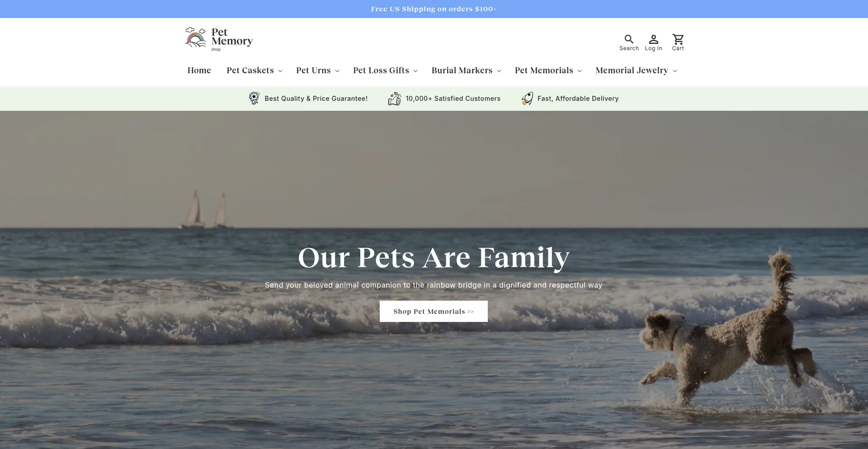Open the Search magnifier icon
This screenshot has width=868, height=449.
coord(629,39)
